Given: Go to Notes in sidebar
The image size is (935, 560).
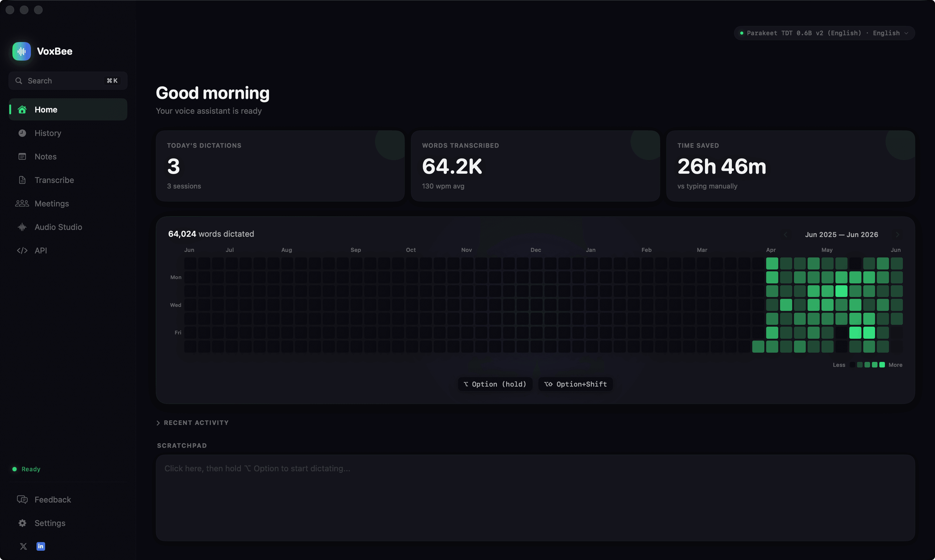Looking at the screenshot, I should tap(68, 156).
